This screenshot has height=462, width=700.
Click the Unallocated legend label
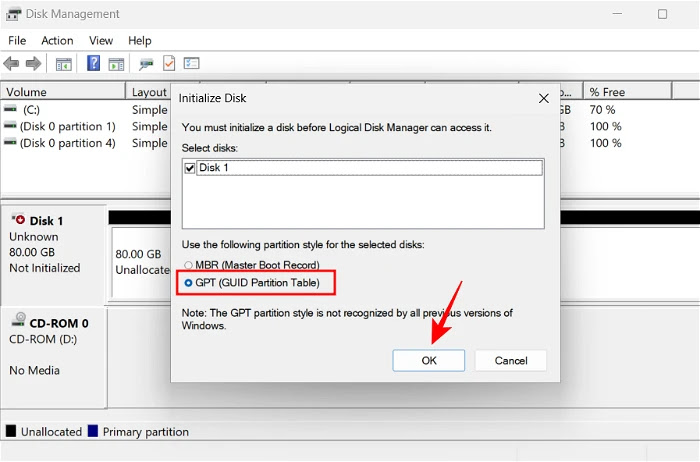[51, 432]
